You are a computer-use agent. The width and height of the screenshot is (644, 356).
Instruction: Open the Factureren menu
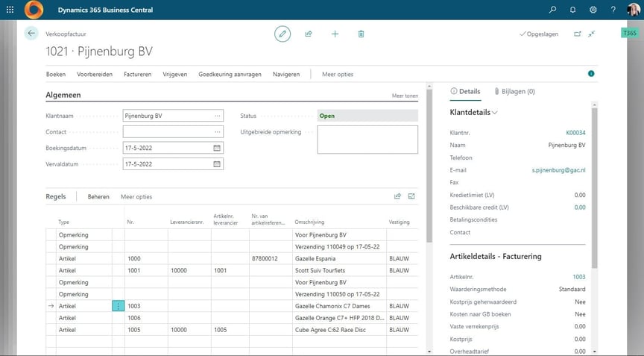[138, 75]
